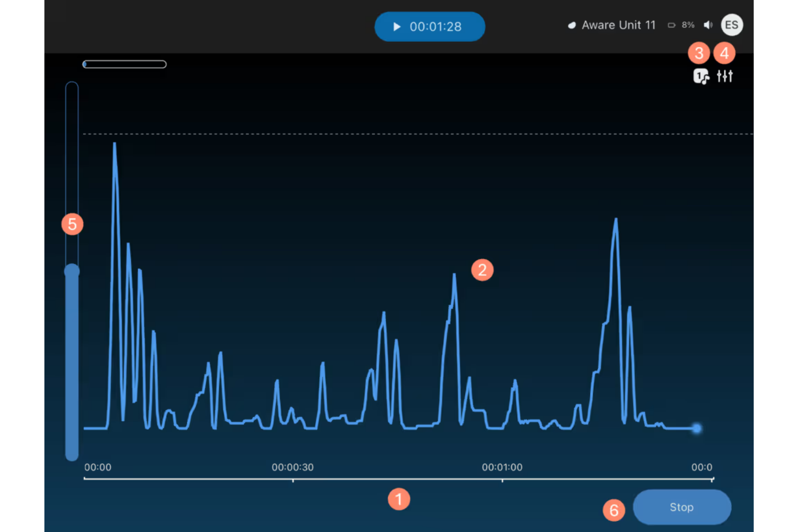Click orange annotation badge number 2
Viewport: 798px width, 532px height.
482,270
